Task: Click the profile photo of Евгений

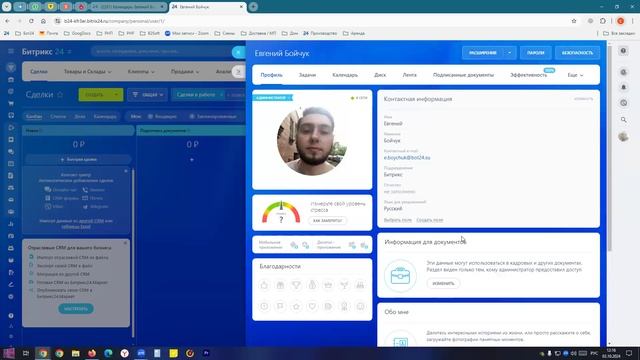Action: (x=312, y=141)
